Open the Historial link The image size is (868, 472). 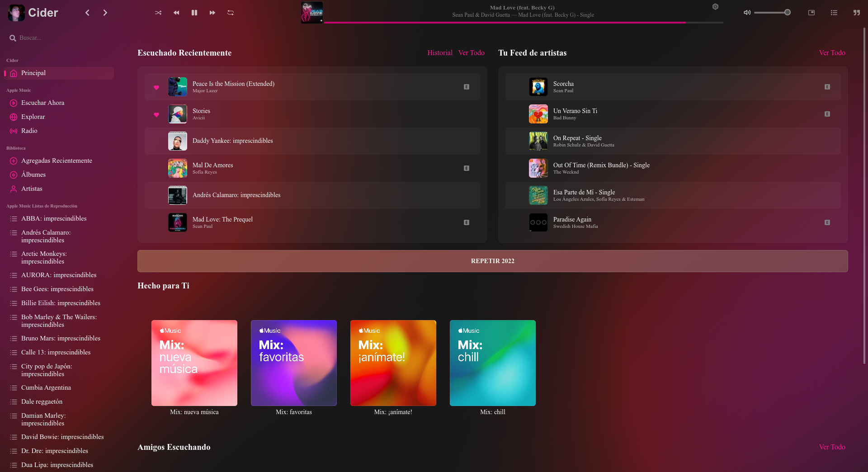click(x=440, y=53)
